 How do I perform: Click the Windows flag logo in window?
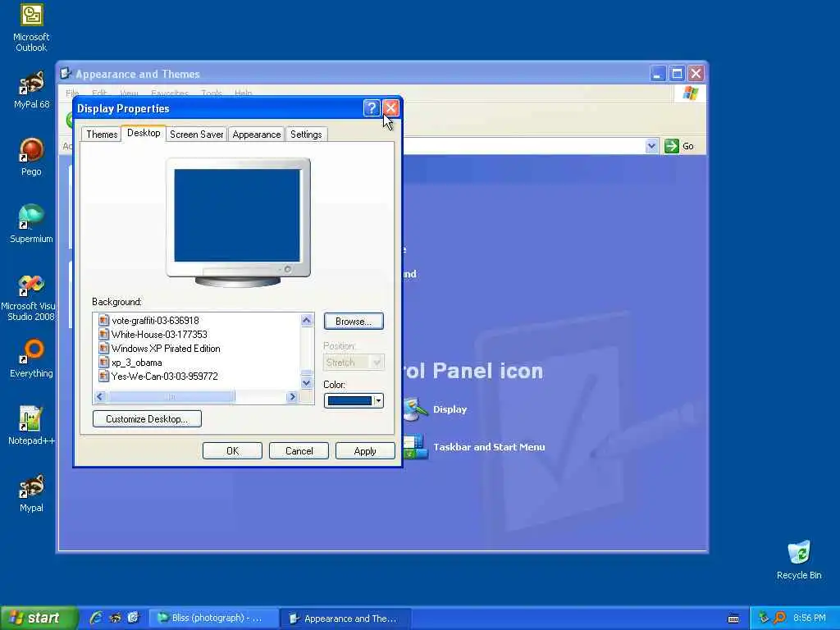[691, 94]
